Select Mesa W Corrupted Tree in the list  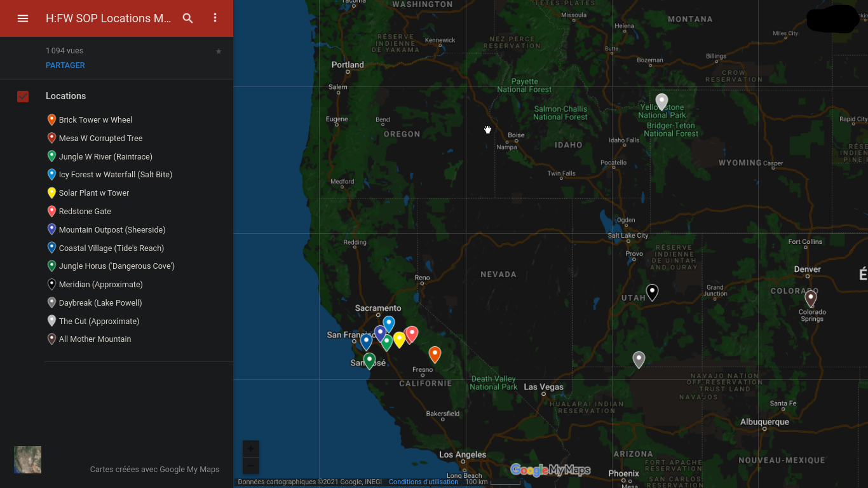[x=100, y=138]
